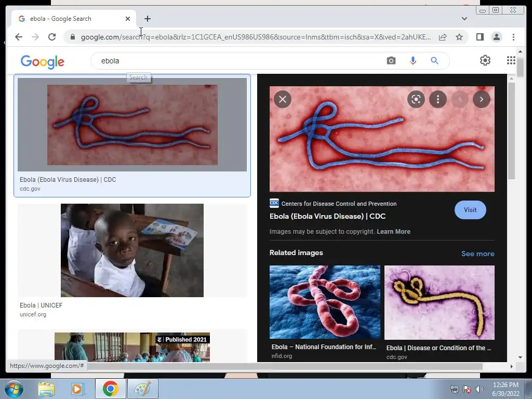Screen dimensions: 532x399
Task: Click nfid.org source label
Action: pos(282,356)
